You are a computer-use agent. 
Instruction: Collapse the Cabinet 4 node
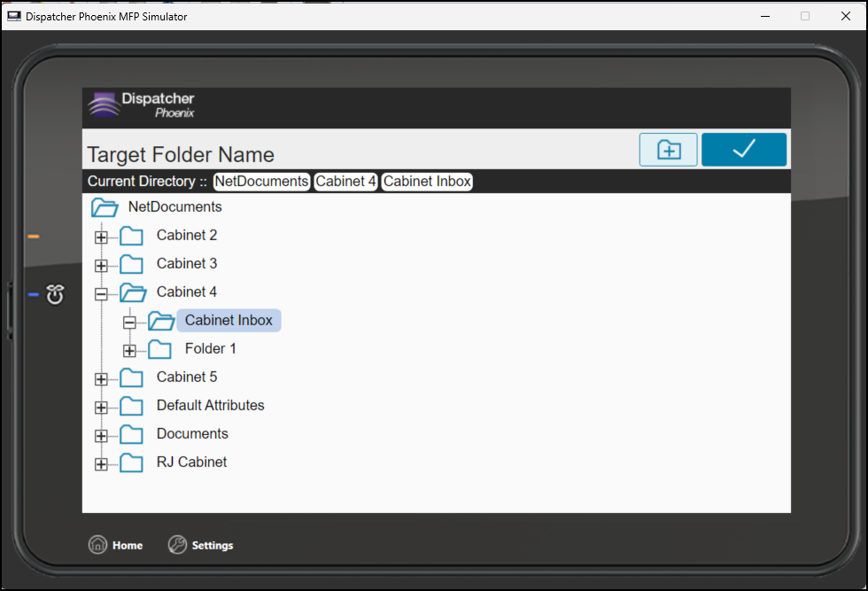(x=101, y=293)
